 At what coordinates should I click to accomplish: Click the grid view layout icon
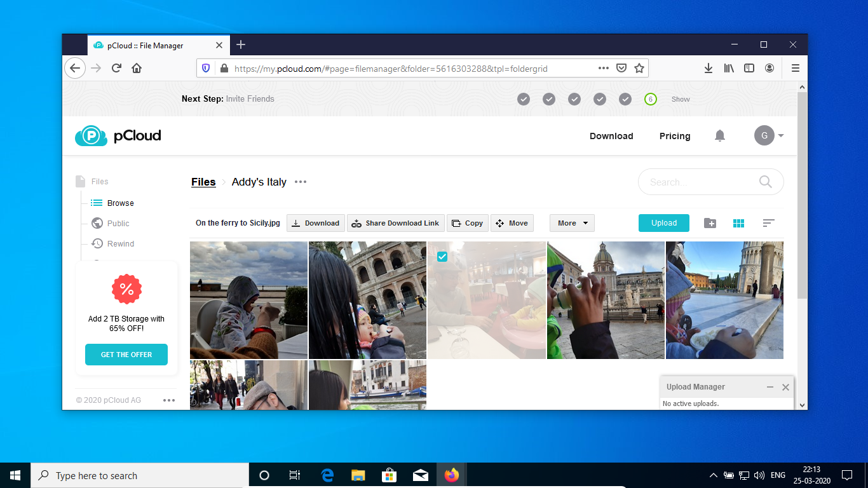coord(738,223)
